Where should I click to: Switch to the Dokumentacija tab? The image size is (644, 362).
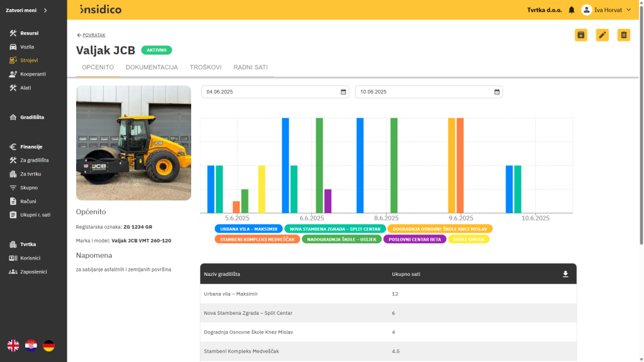click(152, 67)
